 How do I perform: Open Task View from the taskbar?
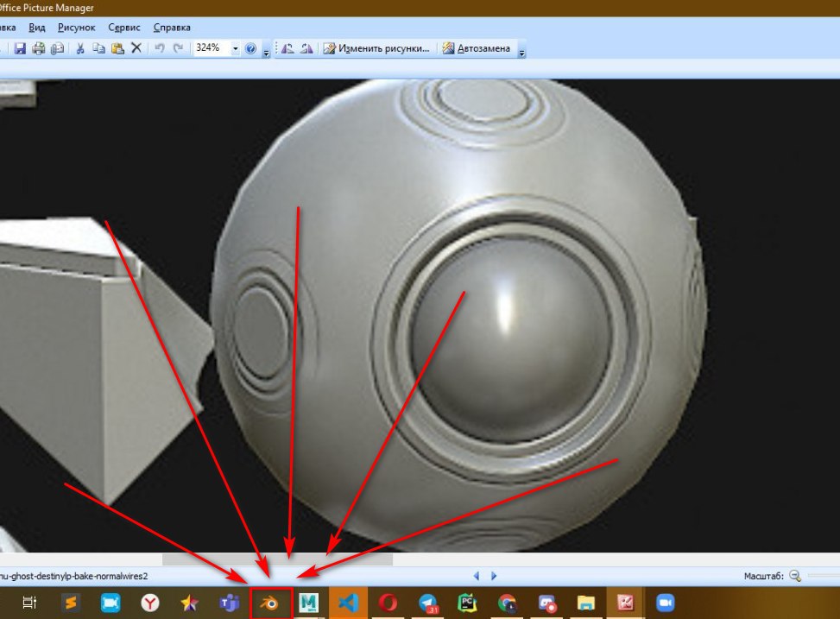[29, 603]
